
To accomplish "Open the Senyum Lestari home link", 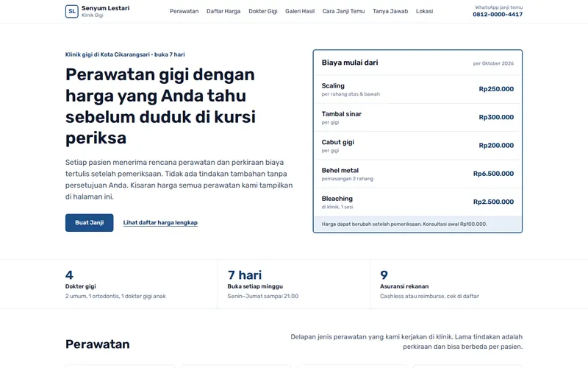I will tap(98, 11).
